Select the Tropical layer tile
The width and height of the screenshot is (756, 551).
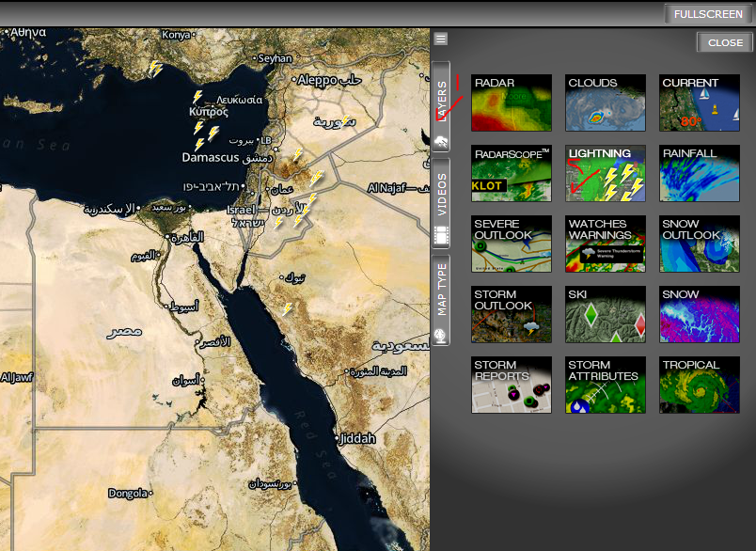(x=700, y=385)
